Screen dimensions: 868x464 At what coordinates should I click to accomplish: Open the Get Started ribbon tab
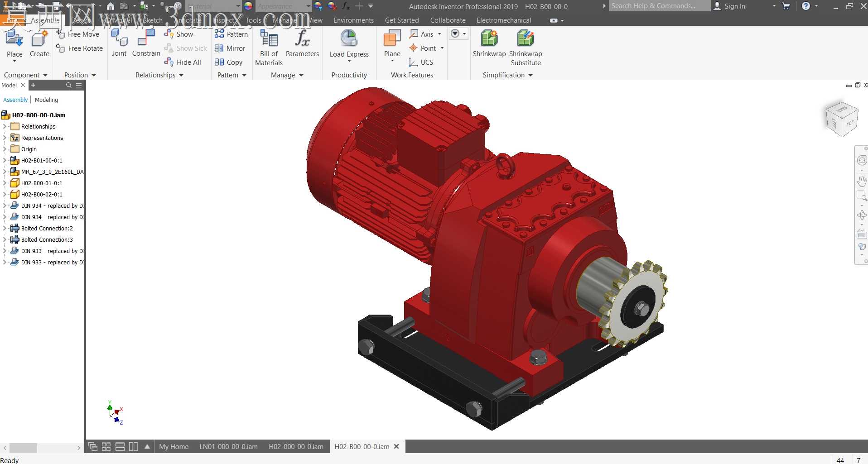click(402, 20)
